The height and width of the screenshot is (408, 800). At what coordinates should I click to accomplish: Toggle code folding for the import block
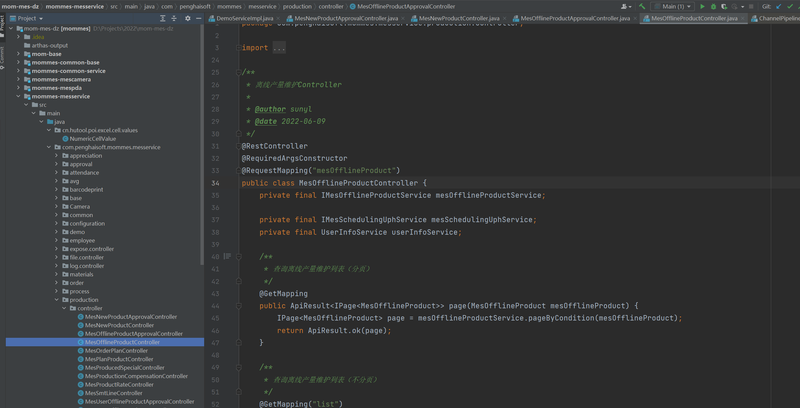239,47
